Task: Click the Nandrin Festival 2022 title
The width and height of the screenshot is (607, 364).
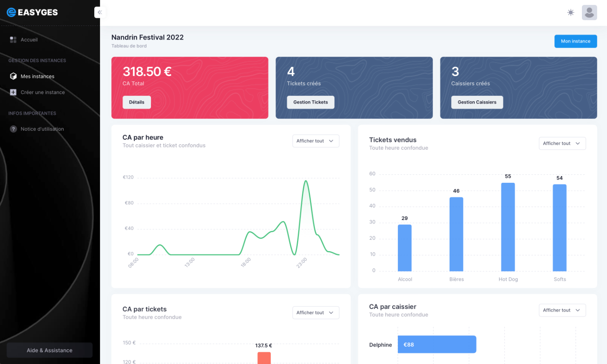Action: [x=147, y=37]
